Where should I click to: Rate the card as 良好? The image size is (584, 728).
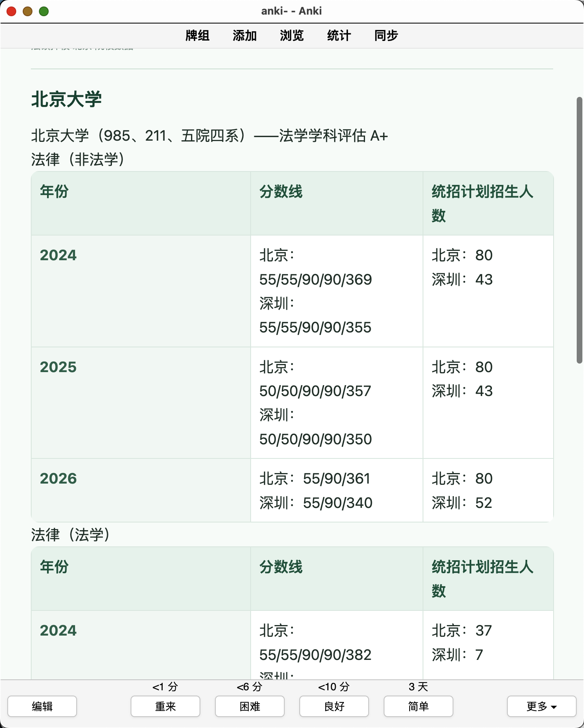click(334, 706)
